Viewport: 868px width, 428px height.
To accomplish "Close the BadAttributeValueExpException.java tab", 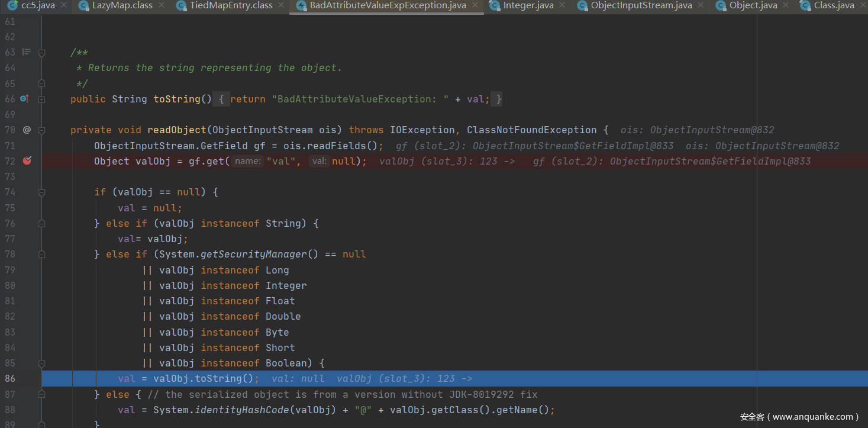I will tap(476, 6).
